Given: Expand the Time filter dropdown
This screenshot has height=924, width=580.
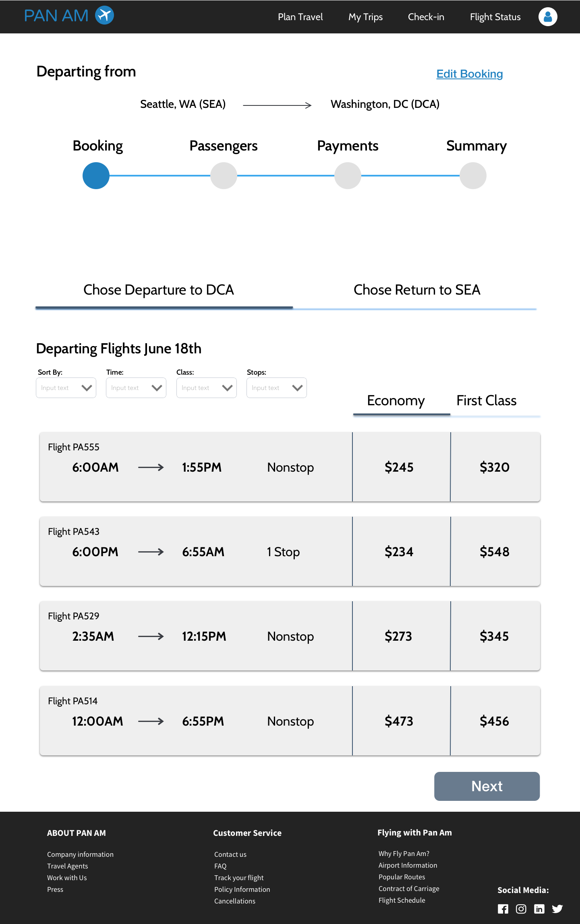Looking at the screenshot, I should point(136,388).
